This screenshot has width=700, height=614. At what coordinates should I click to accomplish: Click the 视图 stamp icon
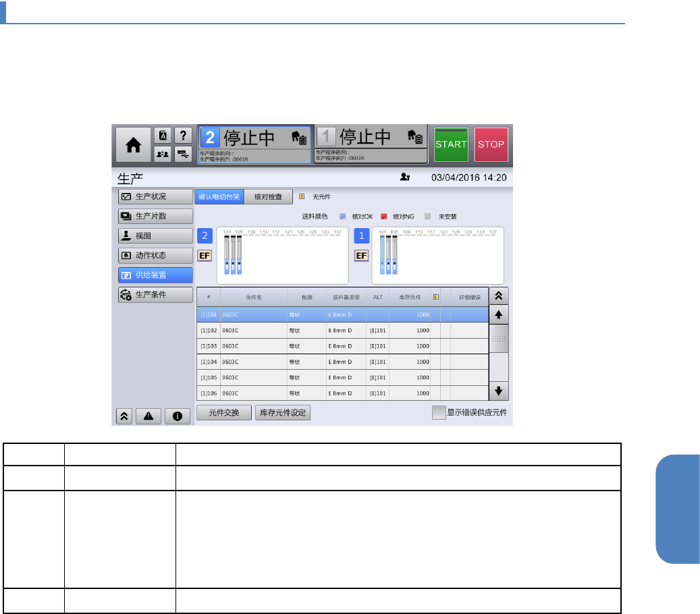126,235
